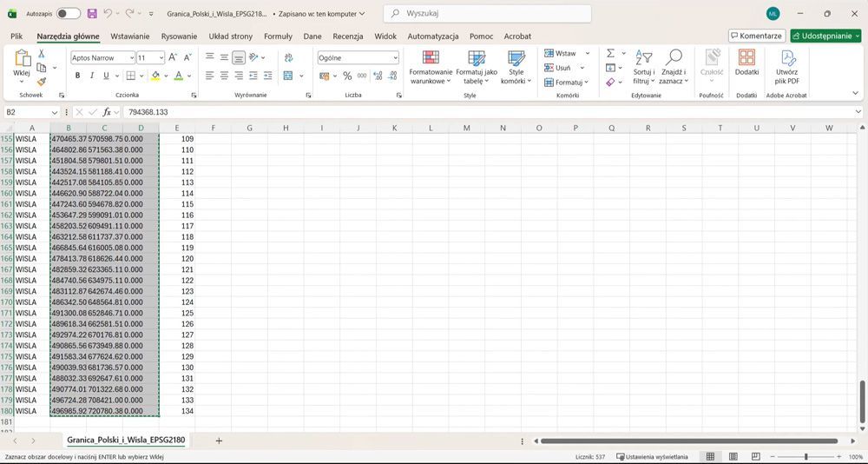The height and width of the screenshot is (464, 868).
Task: Click the Cut scissors icon
Action: 41,54
